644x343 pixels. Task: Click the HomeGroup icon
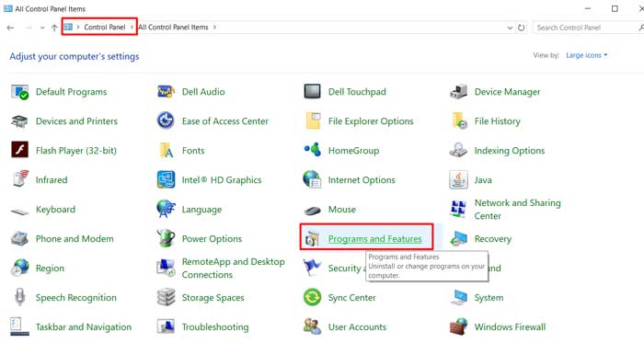pos(313,149)
